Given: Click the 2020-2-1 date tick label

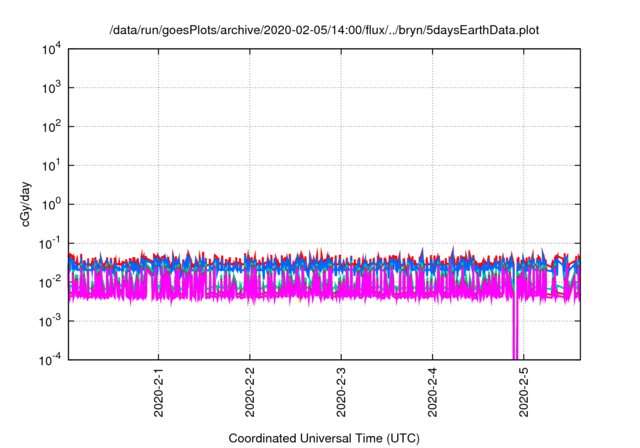Looking at the screenshot, I should click(159, 392).
